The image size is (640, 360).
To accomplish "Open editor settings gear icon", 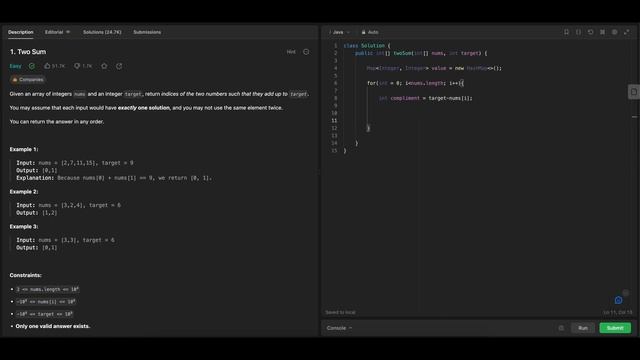I will pyautogui.click(x=614, y=32).
